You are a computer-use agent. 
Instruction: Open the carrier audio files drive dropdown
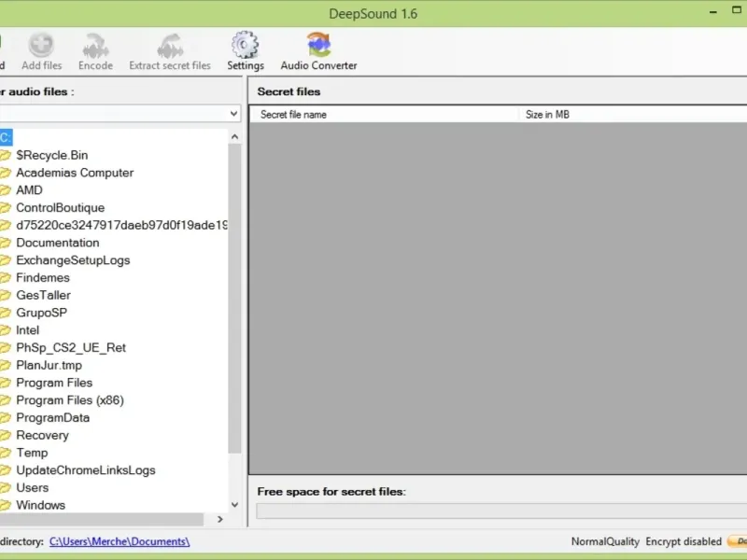(x=233, y=113)
